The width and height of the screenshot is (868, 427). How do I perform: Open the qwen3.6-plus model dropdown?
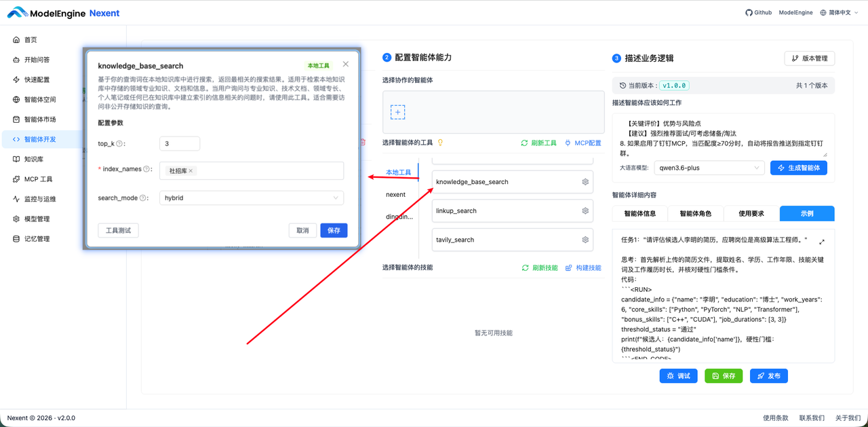(x=709, y=168)
